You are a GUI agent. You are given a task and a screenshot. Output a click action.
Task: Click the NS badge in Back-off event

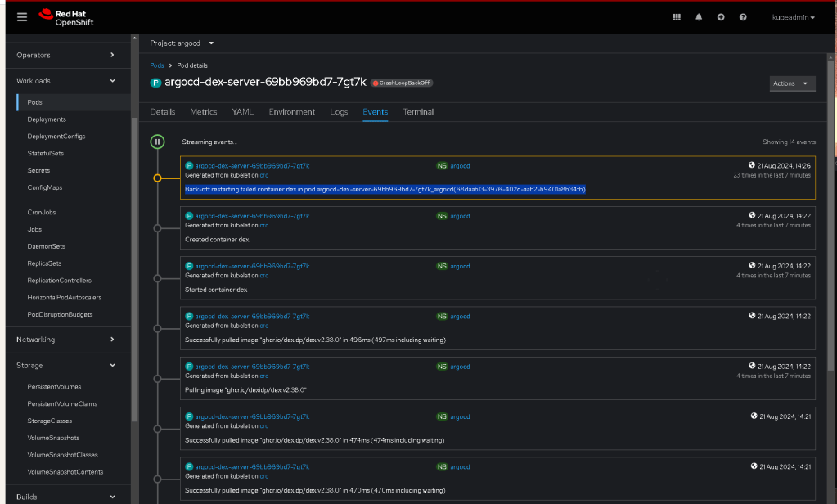[x=442, y=166]
